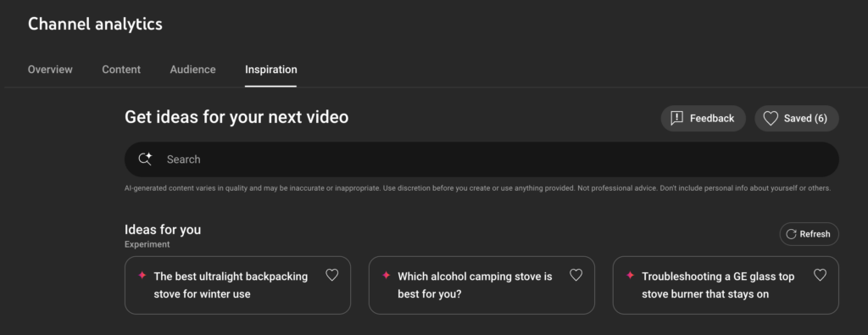Select the Inspiration tab
Screen dimensions: 868x335
click(x=271, y=70)
